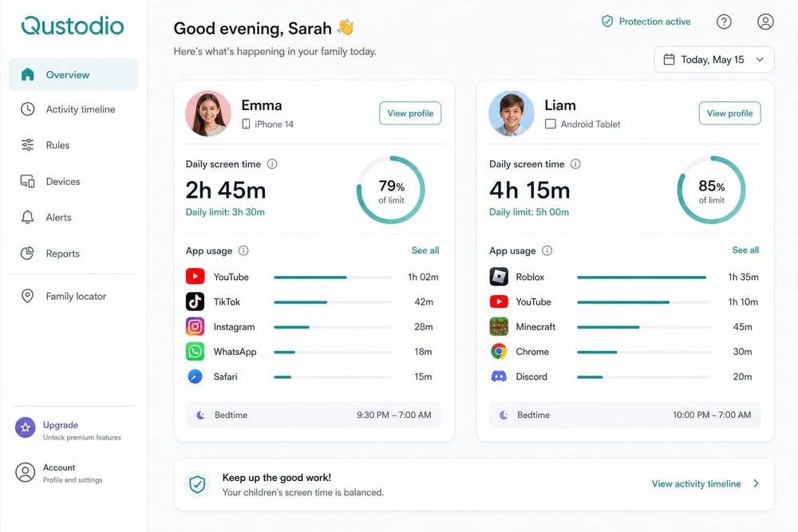Select Devices in the sidebar
This screenshot has height=532, width=798.
73,181
